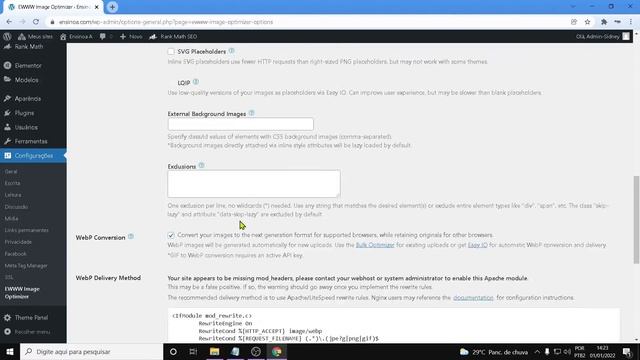Open File Explorer from the taskbar
Image resolution: width=640 pixels, height=360 pixels.
[214, 351]
